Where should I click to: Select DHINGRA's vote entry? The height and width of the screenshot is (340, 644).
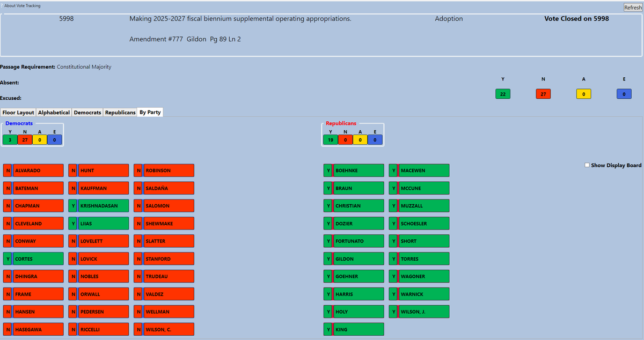(x=33, y=277)
